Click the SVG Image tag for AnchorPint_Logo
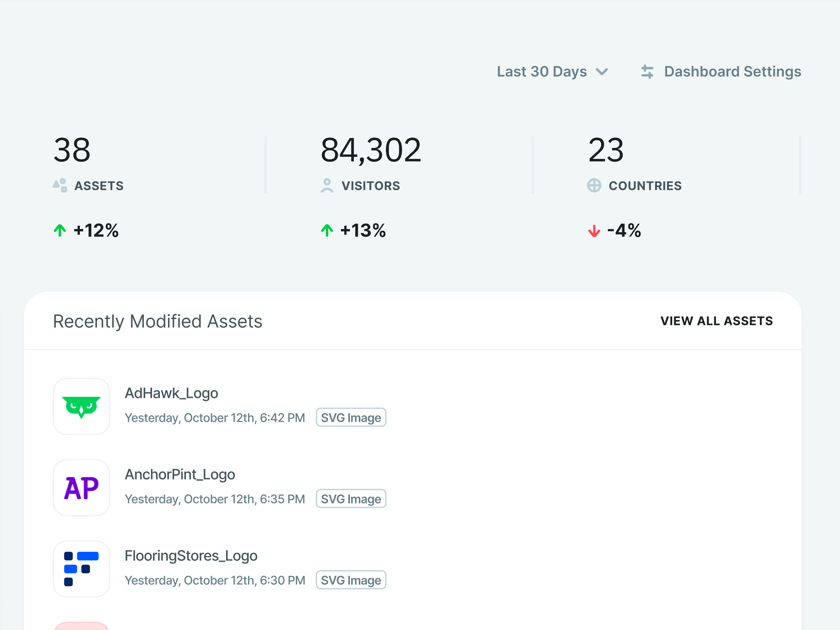 click(351, 499)
